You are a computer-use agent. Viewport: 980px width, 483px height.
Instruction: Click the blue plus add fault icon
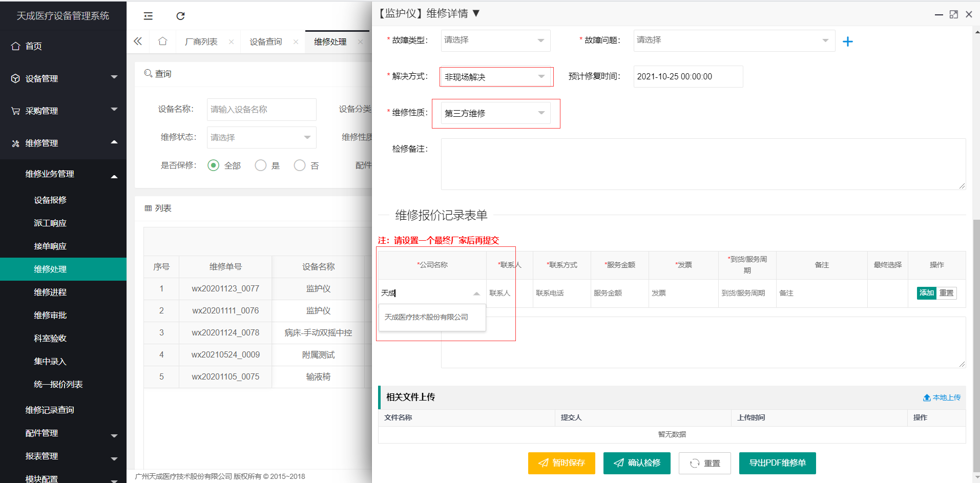(x=848, y=41)
